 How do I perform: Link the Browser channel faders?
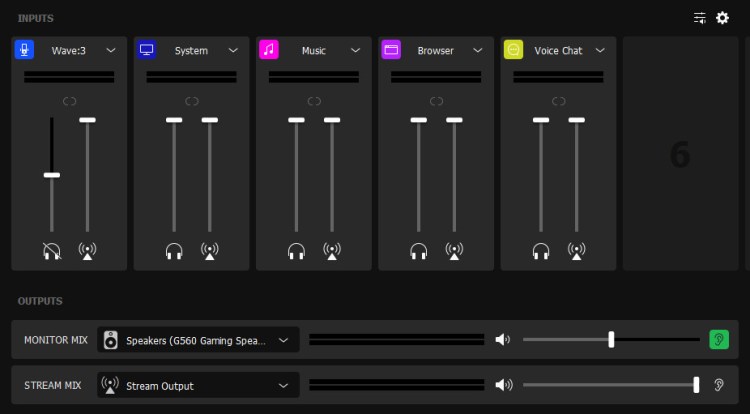pyautogui.click(x=436, y=101)
